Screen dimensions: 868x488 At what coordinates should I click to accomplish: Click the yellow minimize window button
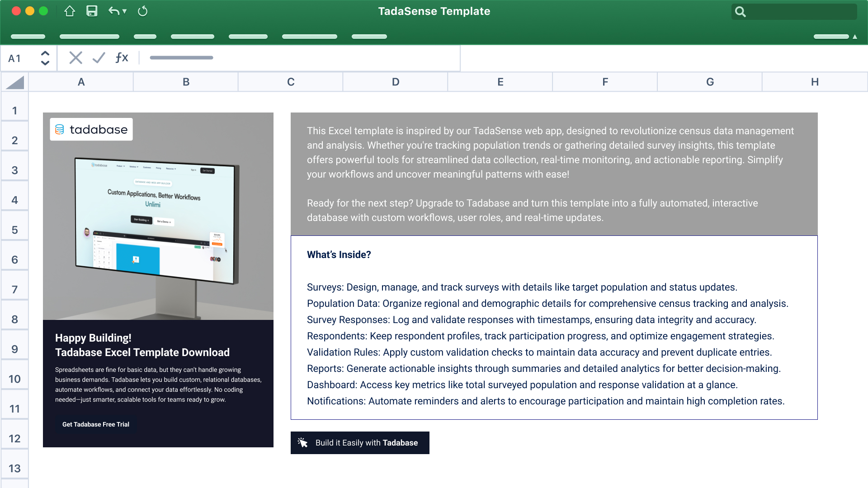tap(30, 11)
